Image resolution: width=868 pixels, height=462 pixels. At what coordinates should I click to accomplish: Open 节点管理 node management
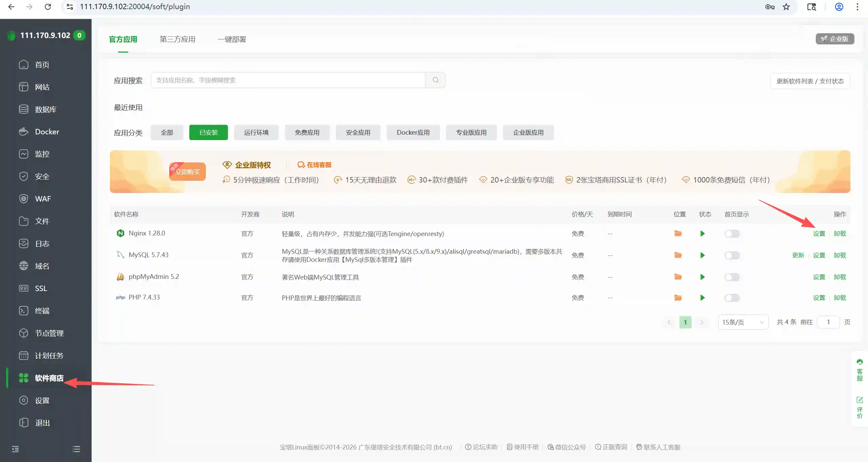coord(49,333)
